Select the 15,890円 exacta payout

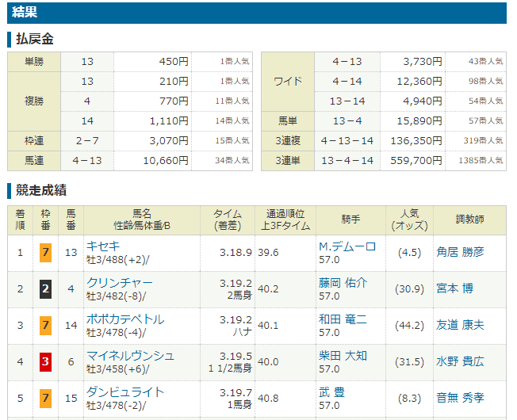(419, 121)
